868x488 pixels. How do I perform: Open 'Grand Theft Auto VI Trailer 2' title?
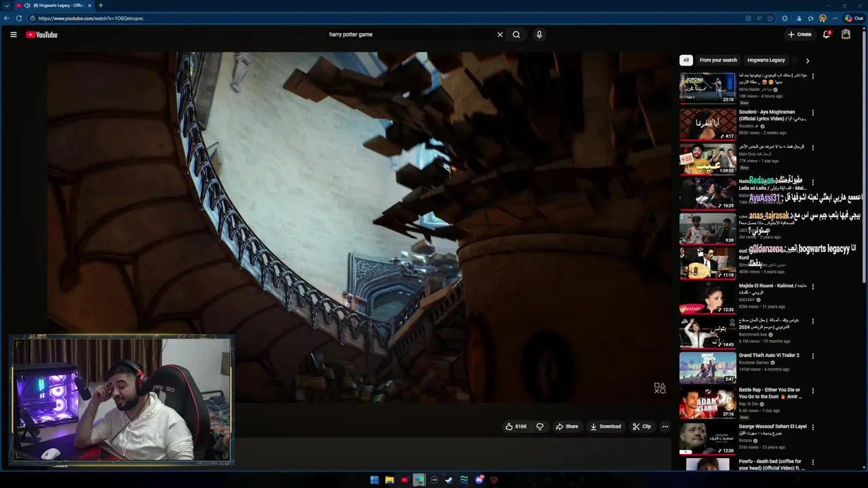[769, 355]
